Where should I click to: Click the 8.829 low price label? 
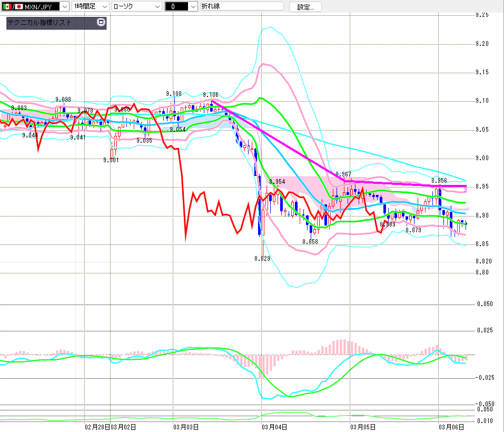262,259
